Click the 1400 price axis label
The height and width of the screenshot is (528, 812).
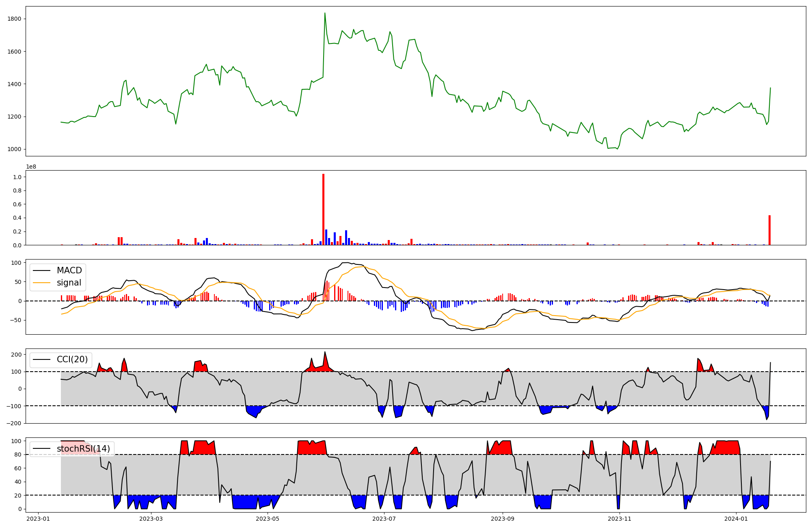pos(15,84)
